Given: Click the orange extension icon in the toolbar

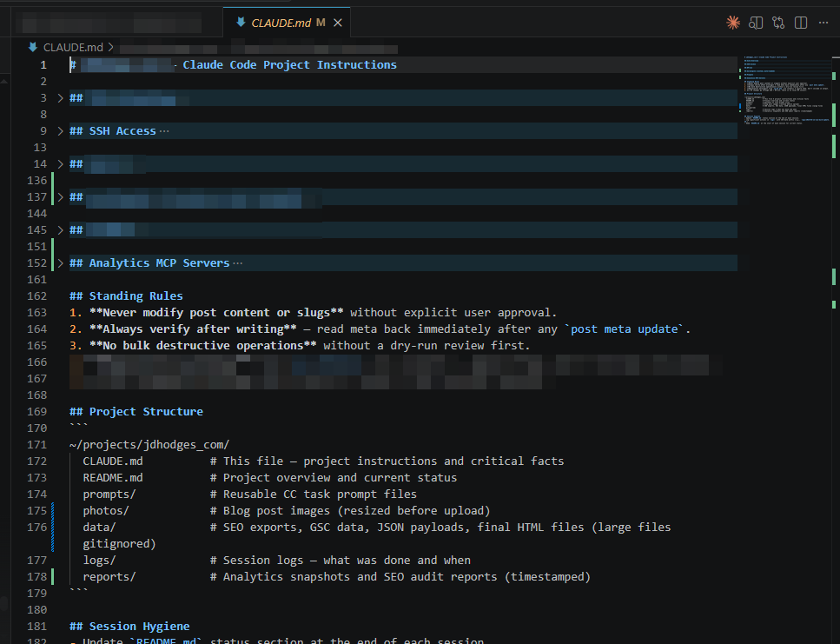Looking at the screenshot, I should [735, 23].
